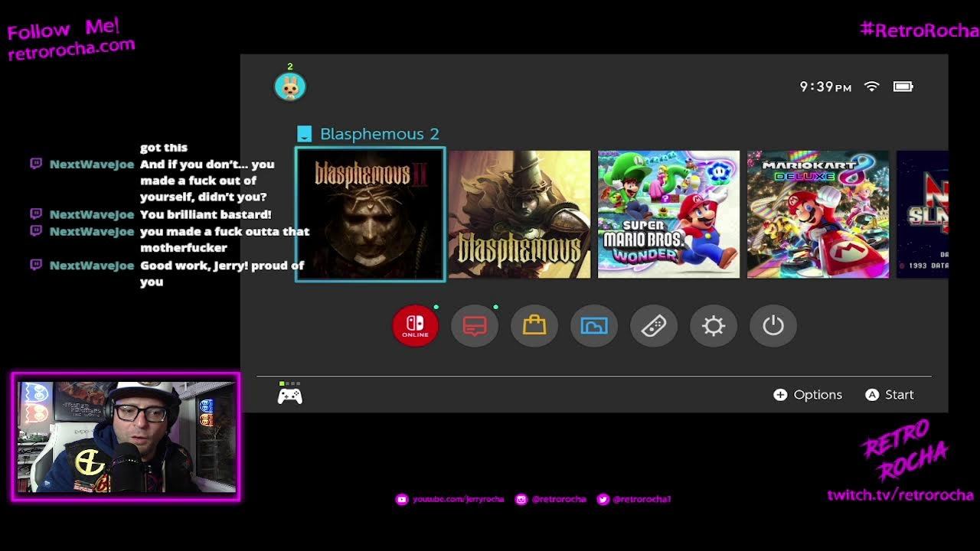Click the retrorocha.com follow text
Image resolution: width=980 pixels, height=551 pixels.
click(71, 50)
